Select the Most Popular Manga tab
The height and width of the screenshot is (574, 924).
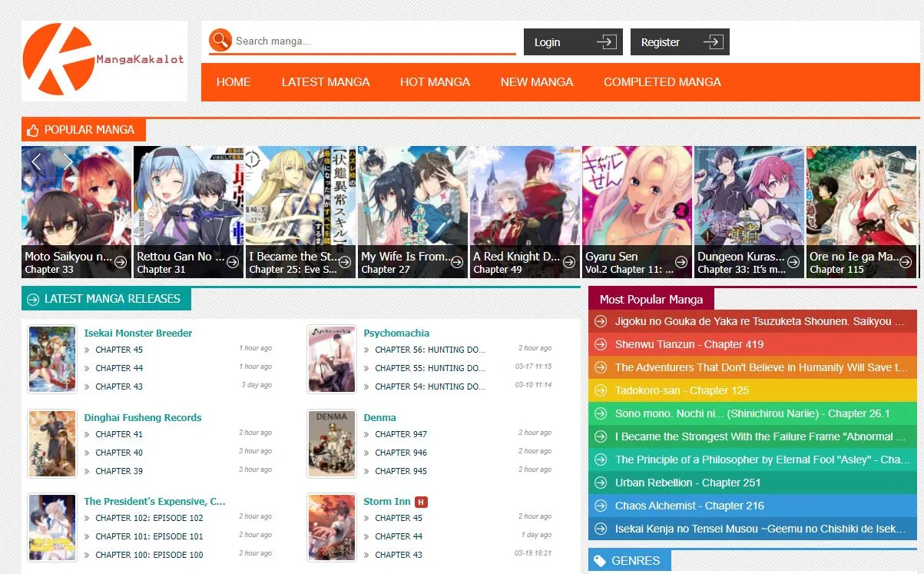pyautogui.click(x=651, y=299)
